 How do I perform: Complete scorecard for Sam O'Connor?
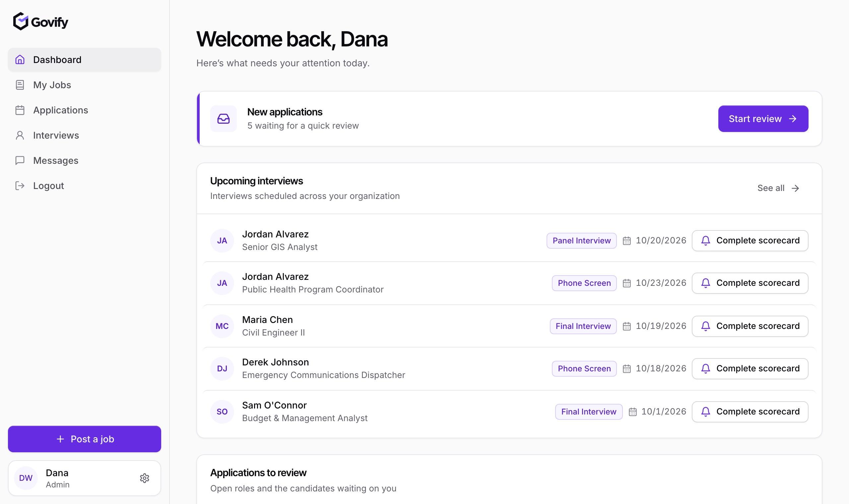click(750, 411)
